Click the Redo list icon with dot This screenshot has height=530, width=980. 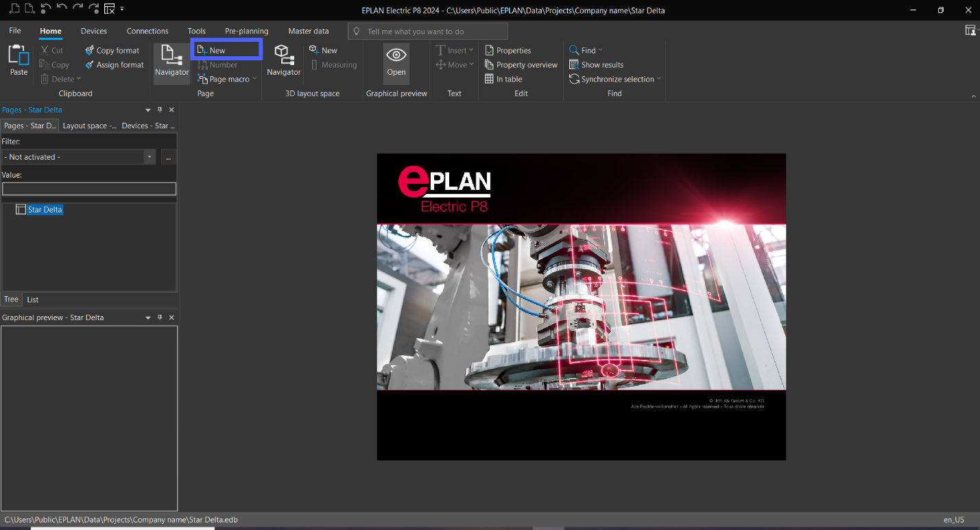click(94, 8)
